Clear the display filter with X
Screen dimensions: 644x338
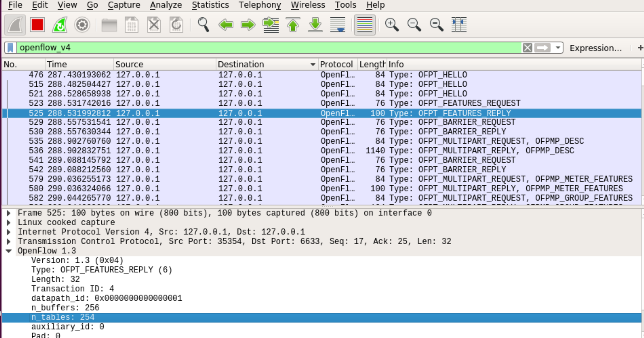click(527, 48)
